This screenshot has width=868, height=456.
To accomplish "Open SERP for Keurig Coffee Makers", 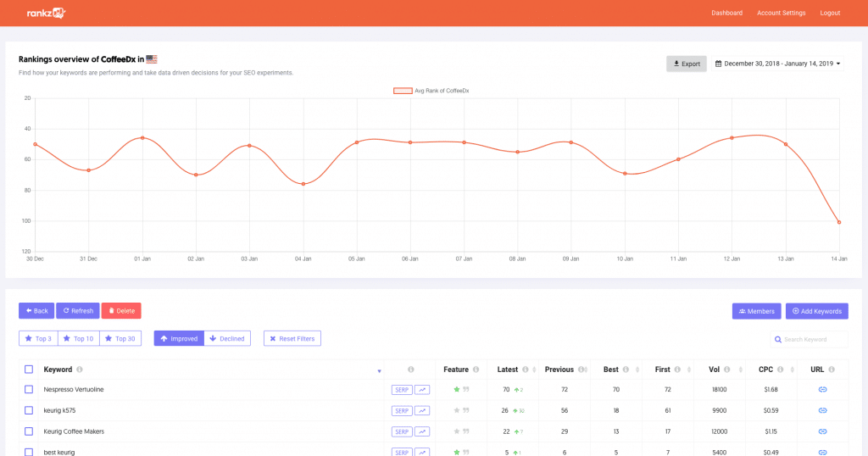I will pyautogui.click(x=402, y=431).
